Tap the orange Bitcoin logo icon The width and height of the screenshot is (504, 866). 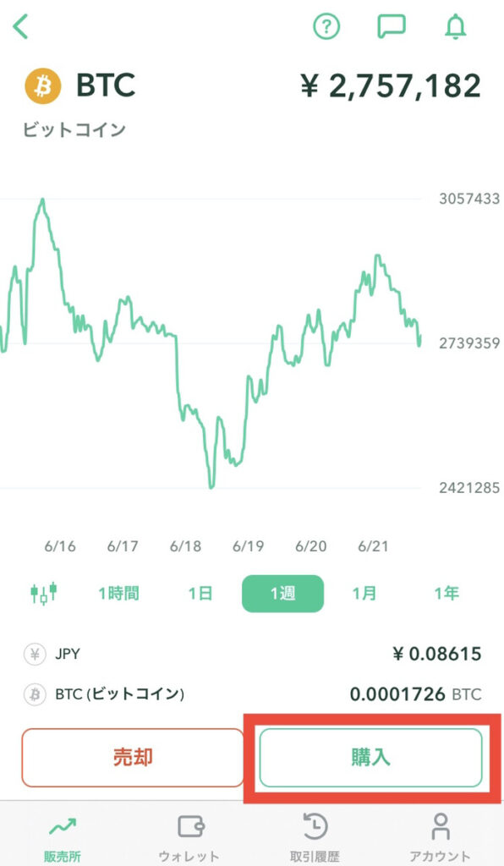(x=42, y=85)
